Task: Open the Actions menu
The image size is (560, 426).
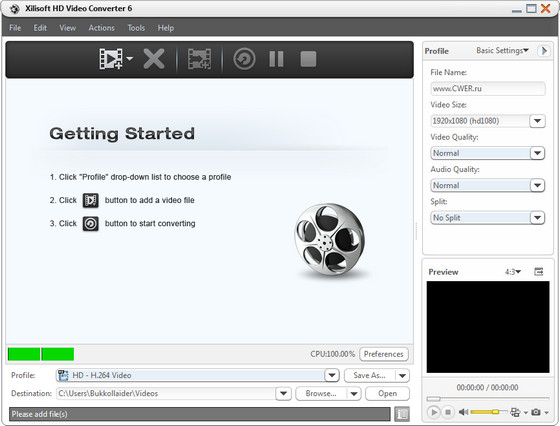Action: point(101,28)
